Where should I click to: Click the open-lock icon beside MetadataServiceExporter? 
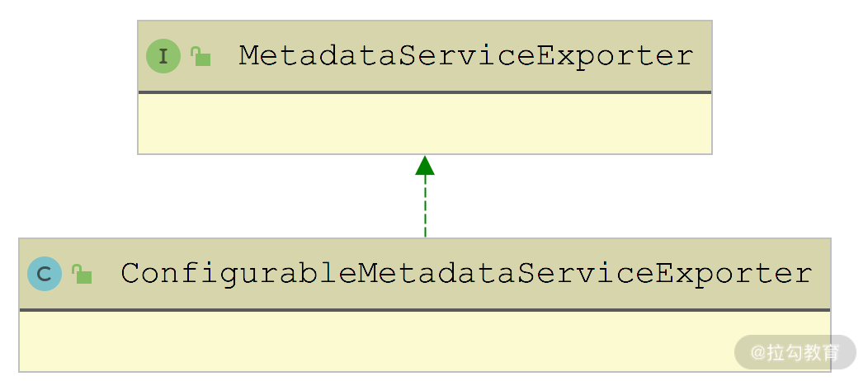pos(200,57)
